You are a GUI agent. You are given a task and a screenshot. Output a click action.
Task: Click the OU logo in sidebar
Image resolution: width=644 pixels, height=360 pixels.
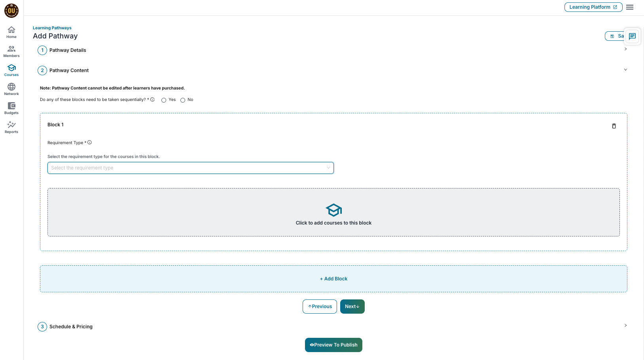click(11, 11)
